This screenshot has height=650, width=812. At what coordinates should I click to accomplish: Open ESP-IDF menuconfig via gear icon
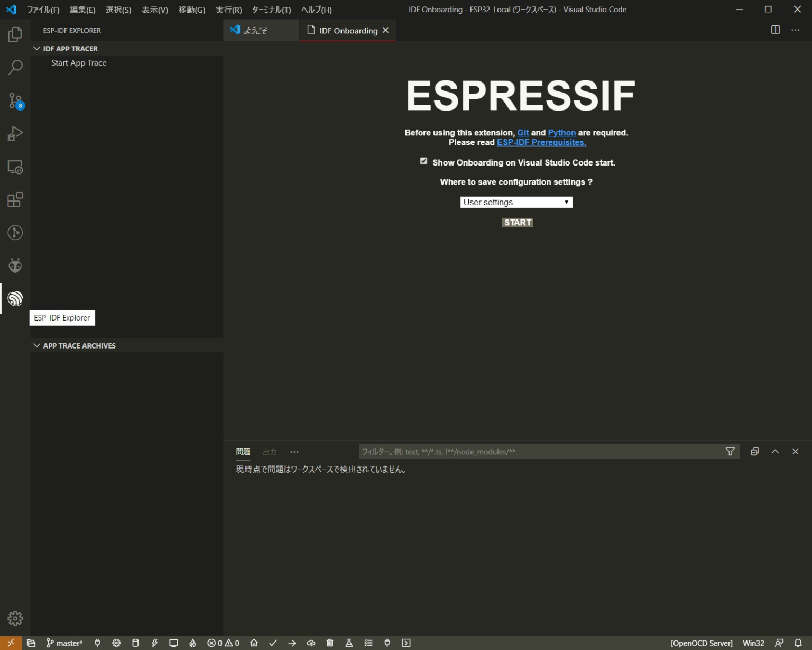(116, 643)
